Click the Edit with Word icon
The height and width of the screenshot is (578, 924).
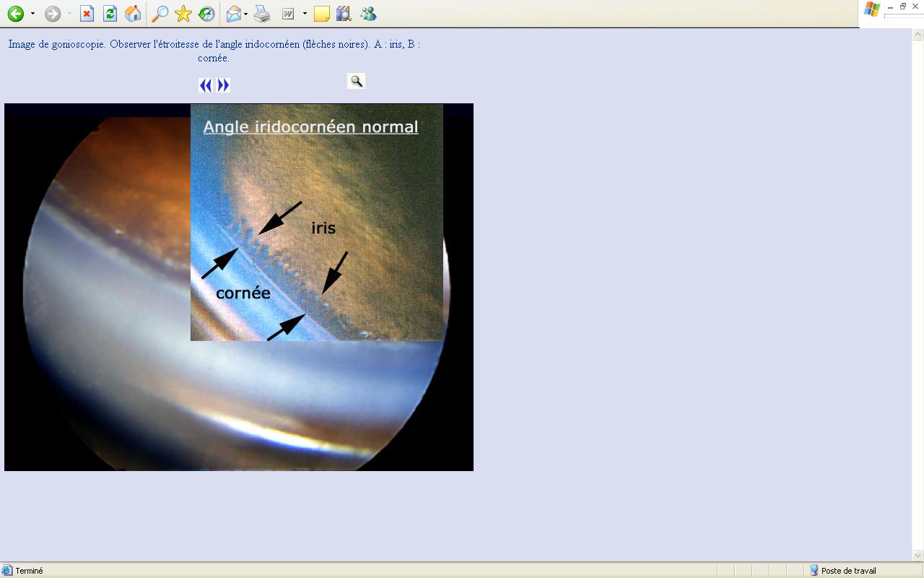pyautogui.click(x=288, y=14)
